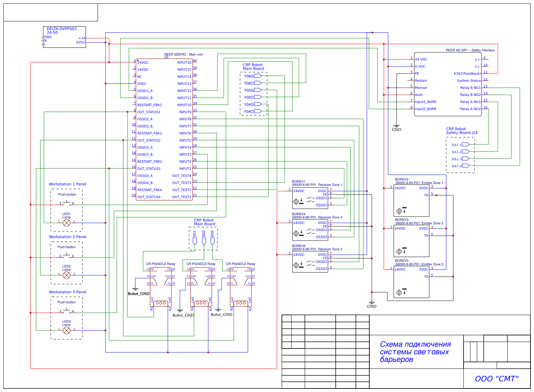
Task: Click the Y04G output port symbol
Action: click(x=258, y=104)
